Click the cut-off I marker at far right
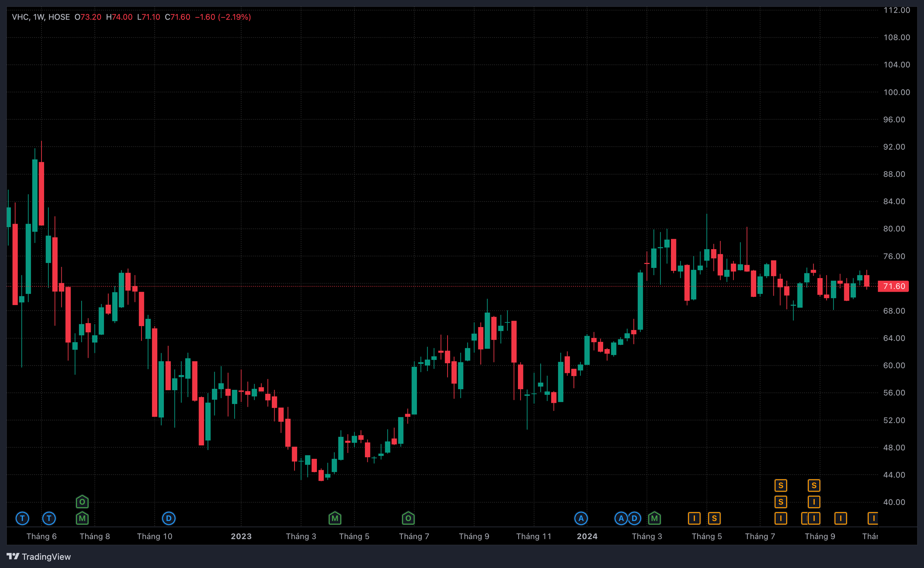The width and height of the screenshot is (924, 568). [873, 519]
